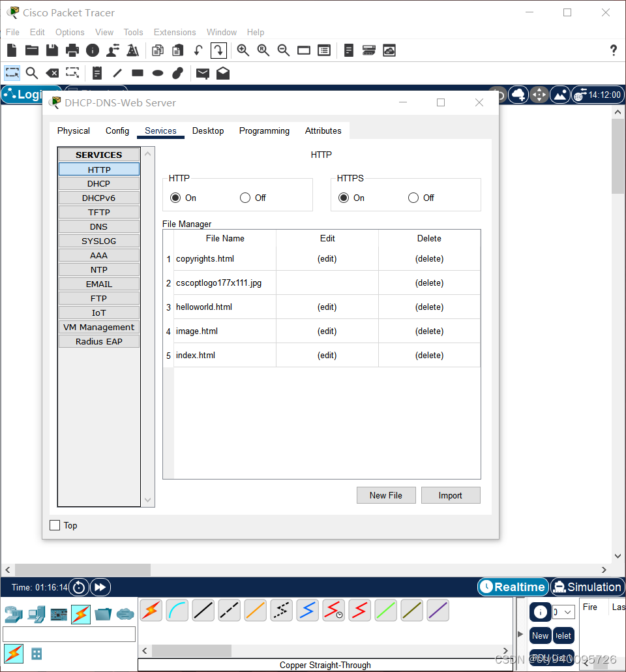Click the Power Cycle Devices button
This screenshot has height=672, width=626.
pyautogui.click(x=79, y=587)
